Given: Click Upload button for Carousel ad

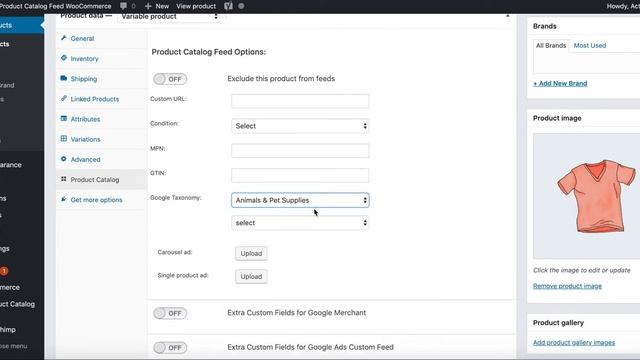Looking at the screenshot, I should 251,253.
